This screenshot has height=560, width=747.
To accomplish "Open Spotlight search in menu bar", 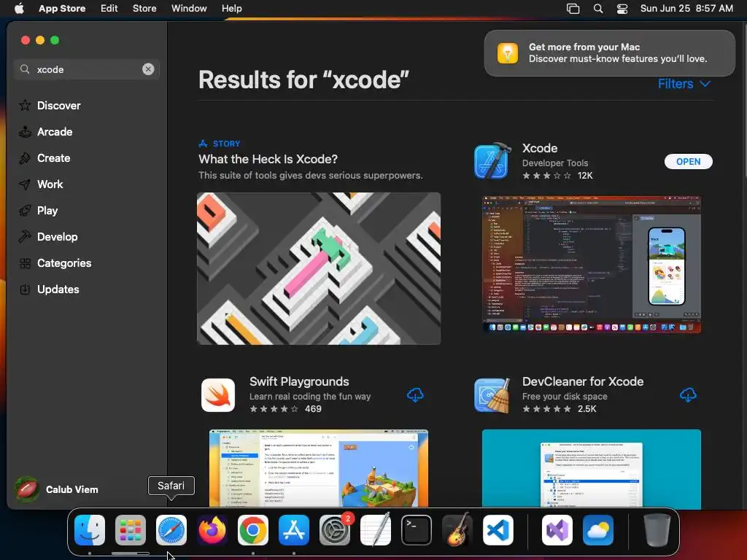I will point(598,8).
